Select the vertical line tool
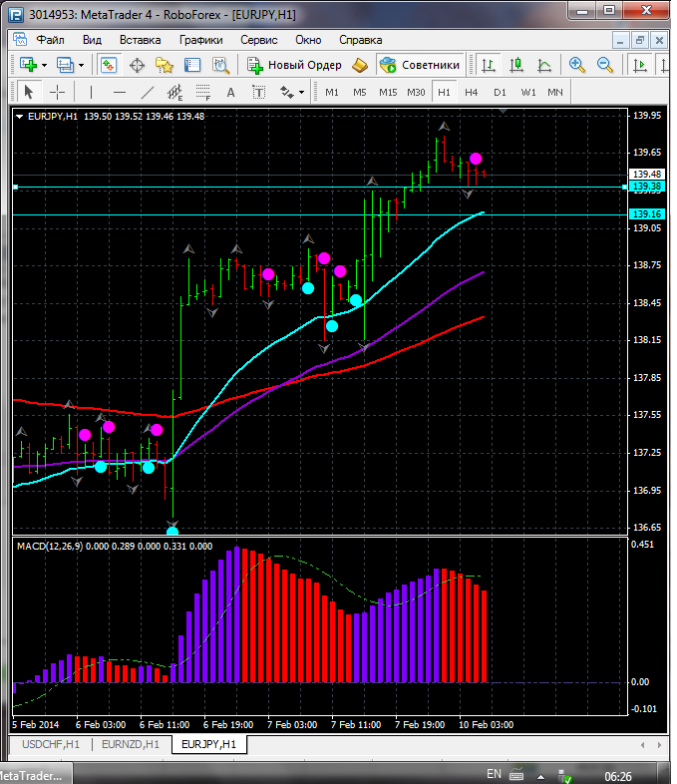Image resolution: width=677 pixels, height=784 pixels. click(x=91, y=92)
